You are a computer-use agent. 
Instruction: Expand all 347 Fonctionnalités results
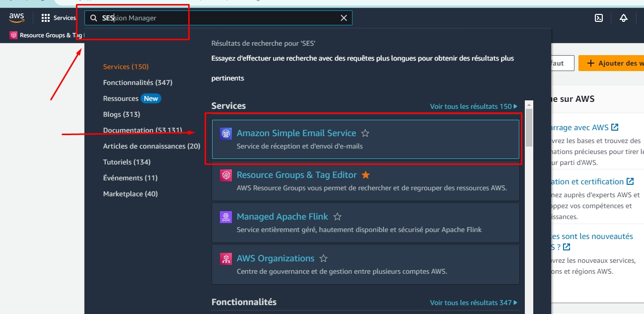(x=473, y=303)
